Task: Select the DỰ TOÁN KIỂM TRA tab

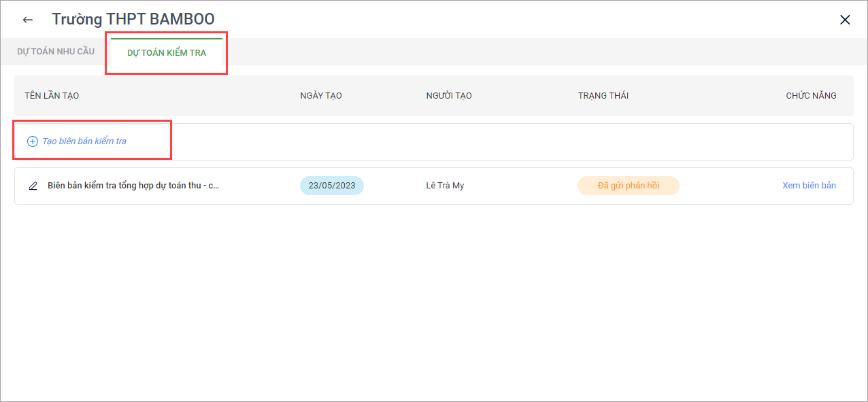Action: coord(167,52)
